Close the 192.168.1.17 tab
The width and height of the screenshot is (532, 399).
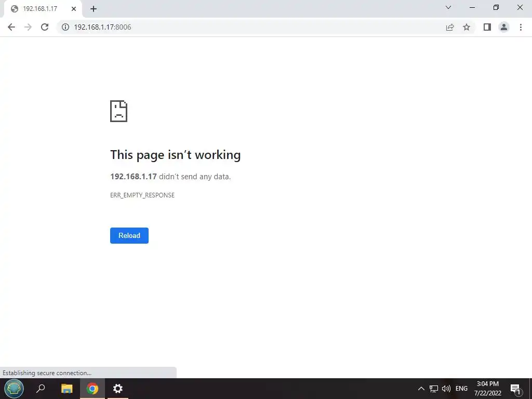tap(74, 9)
